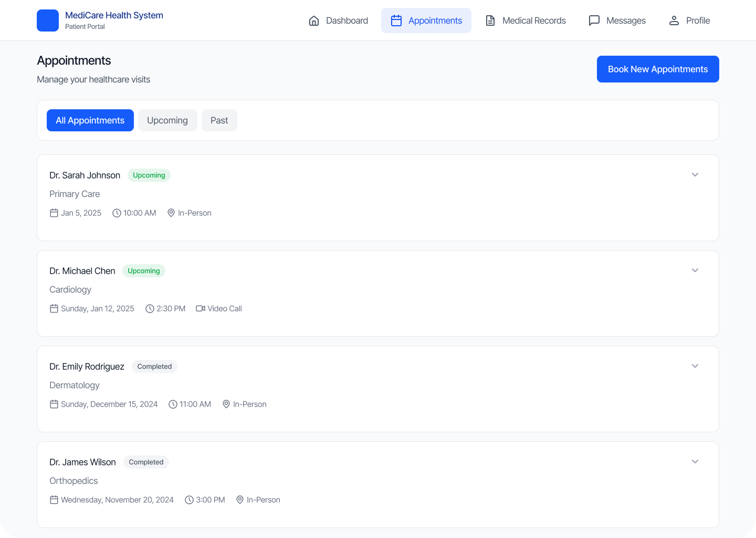756x538 pixels.
Task: Click the clock icon next to 10:00 AM
Action: pyautogui.click(x=117, y=213)
